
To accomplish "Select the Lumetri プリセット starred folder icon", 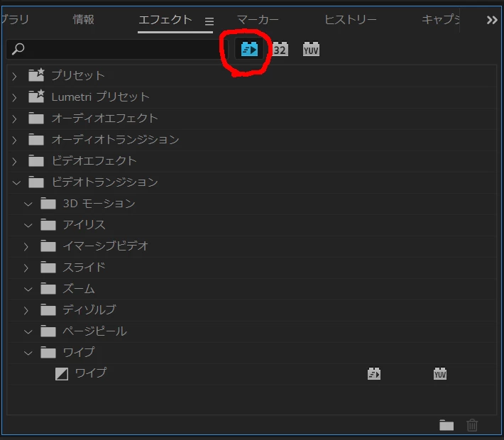I will 36,96.
